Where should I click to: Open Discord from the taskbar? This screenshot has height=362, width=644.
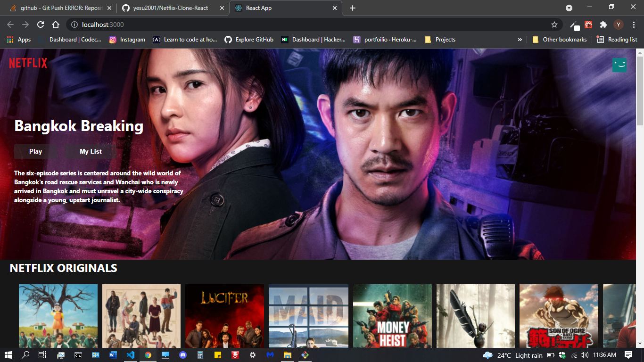[x=183, y=355]
